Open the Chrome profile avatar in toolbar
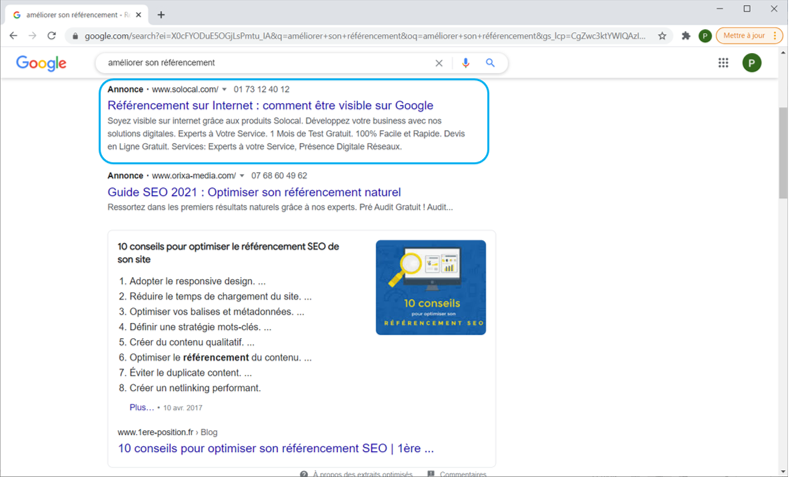This screenshot has width=790, height=477. click(705, 36)
